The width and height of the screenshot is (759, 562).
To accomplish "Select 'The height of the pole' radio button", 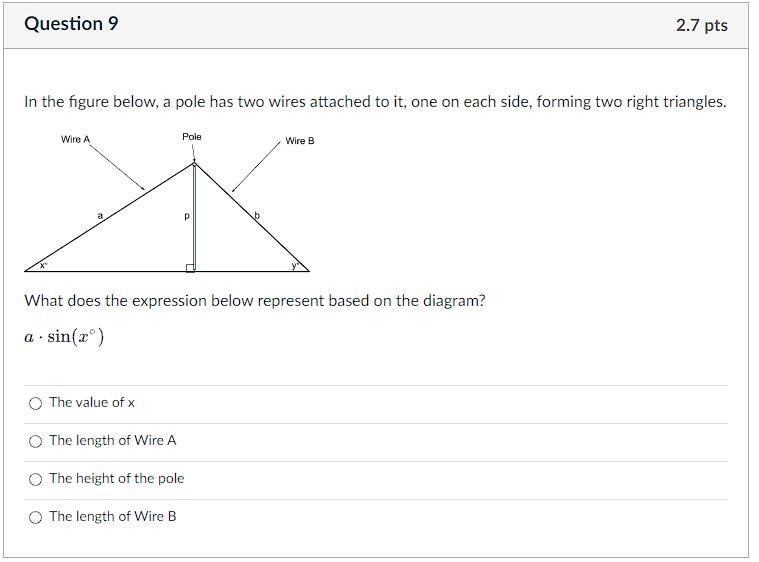I will point(35,479).
